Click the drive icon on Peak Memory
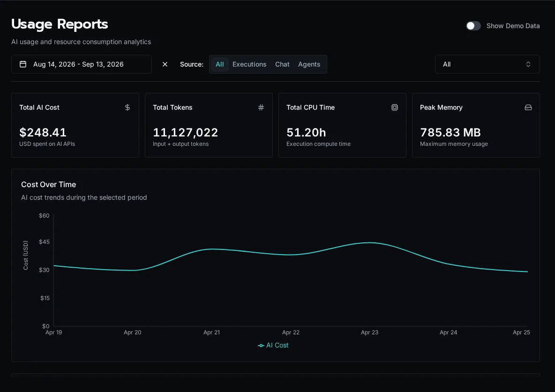The image size is (555, 392). (x=528, y=107)
